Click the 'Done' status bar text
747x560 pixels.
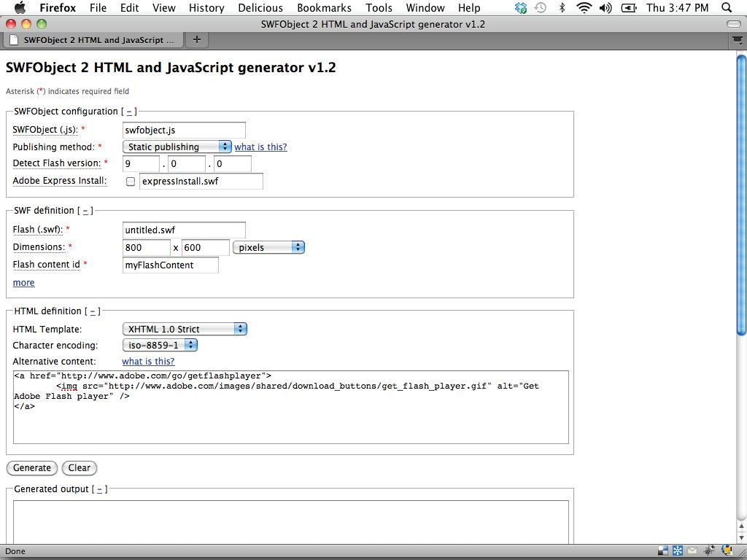pos(15,551)
